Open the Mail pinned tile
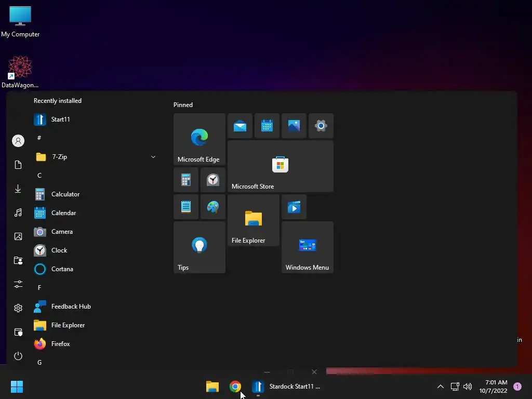 point(240,126)
